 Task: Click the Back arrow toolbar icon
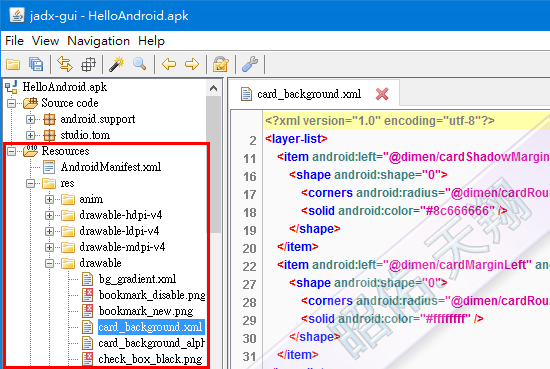click(169, 64)
